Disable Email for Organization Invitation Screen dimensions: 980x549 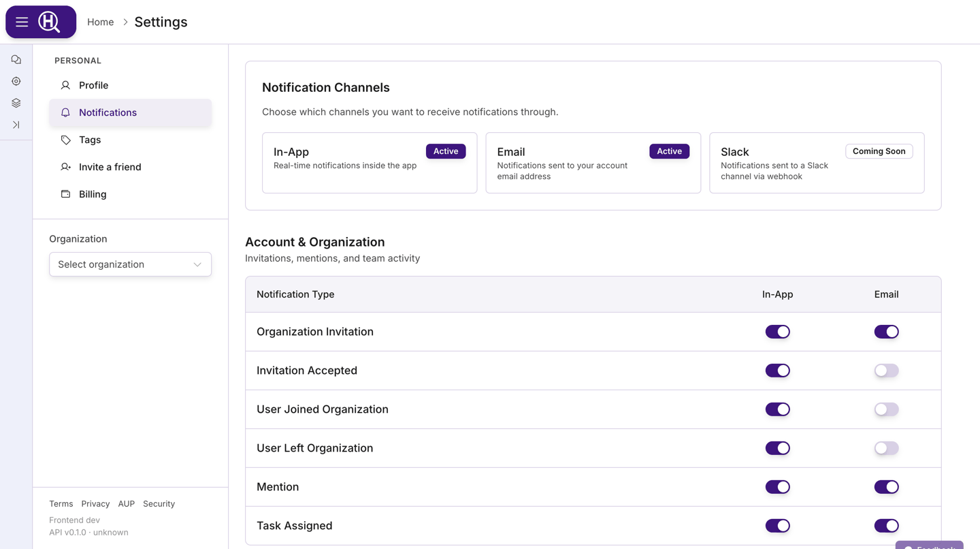[x=887, y=332]
